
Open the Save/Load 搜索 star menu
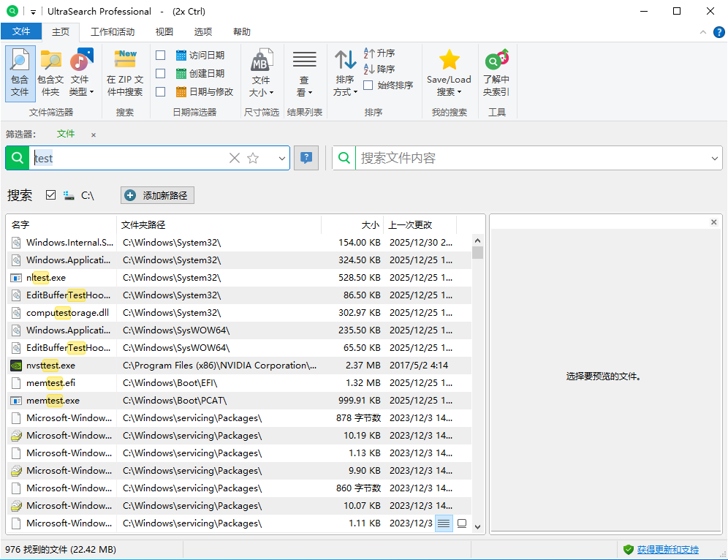449,73
